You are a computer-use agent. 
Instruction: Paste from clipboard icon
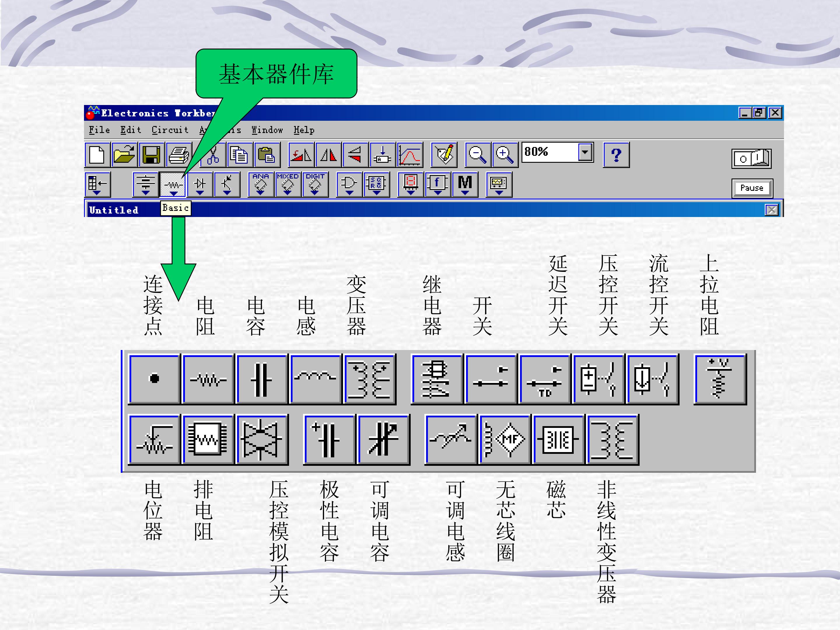coord(267,155)
